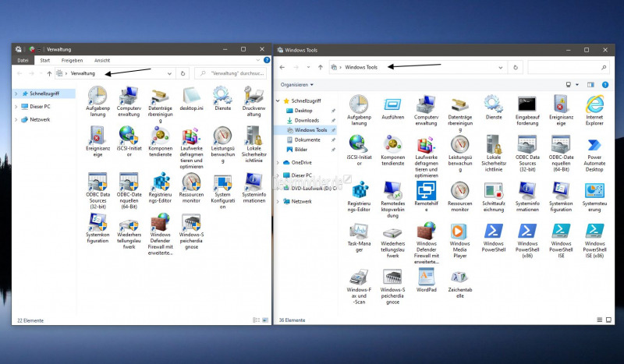Click the refresh button in the Windows Tools address bar

(x=516, y=67)
